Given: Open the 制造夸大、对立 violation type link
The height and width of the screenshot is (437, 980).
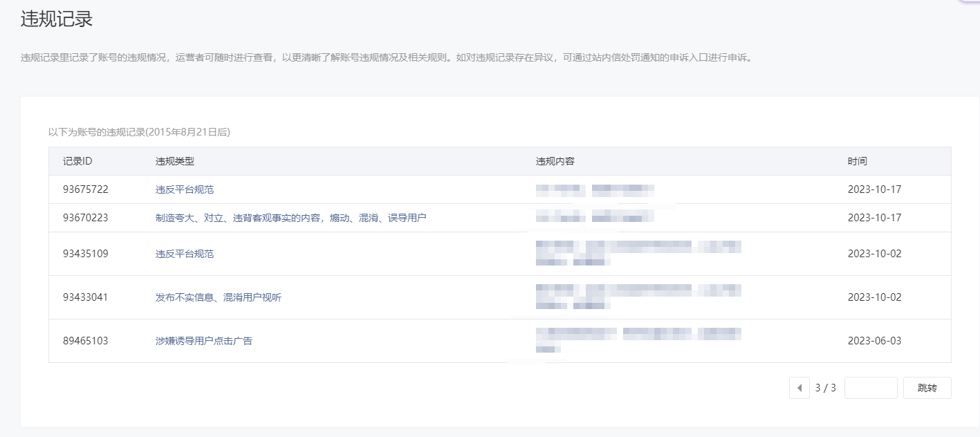Looking at the screenshot, I should click(290, 218).
